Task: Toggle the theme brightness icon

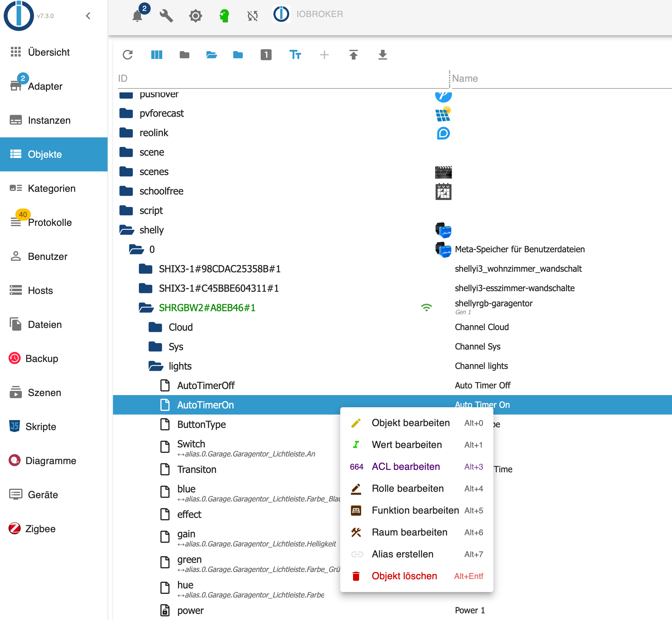Action: (195, 15)
